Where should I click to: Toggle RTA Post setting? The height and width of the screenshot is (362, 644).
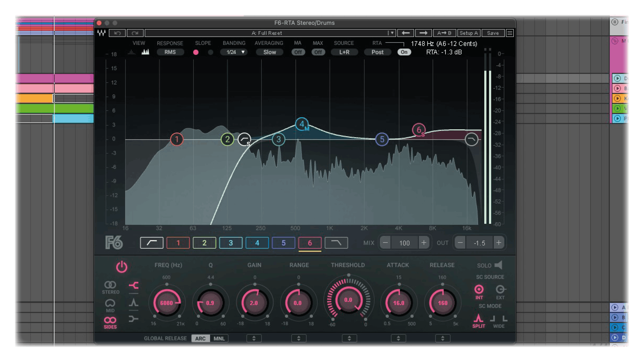click(x=377, y=52)
